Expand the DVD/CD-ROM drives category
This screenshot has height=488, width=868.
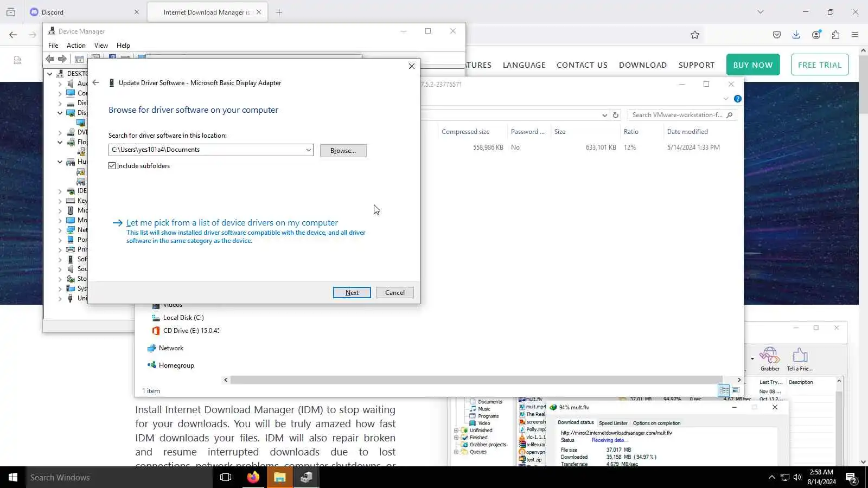[60, 132]
